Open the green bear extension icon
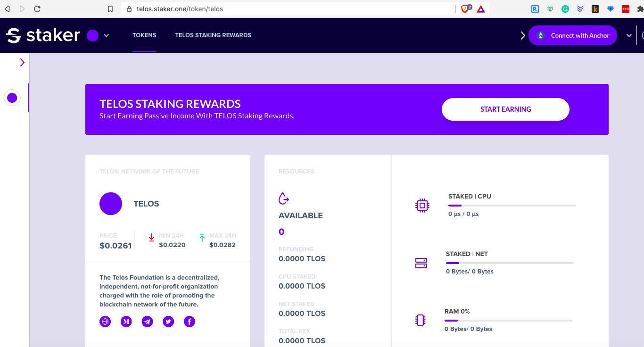Image resolution: width=644 pixels, height=347 pixels. click(550, 8)
